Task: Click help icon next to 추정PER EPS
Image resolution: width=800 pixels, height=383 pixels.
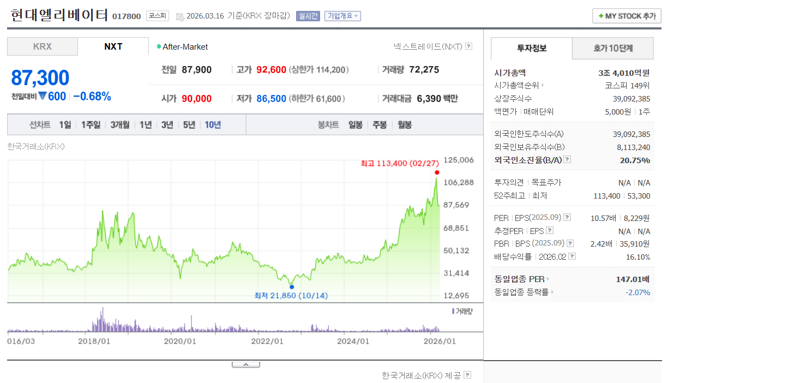Action: tap(549, 231)
